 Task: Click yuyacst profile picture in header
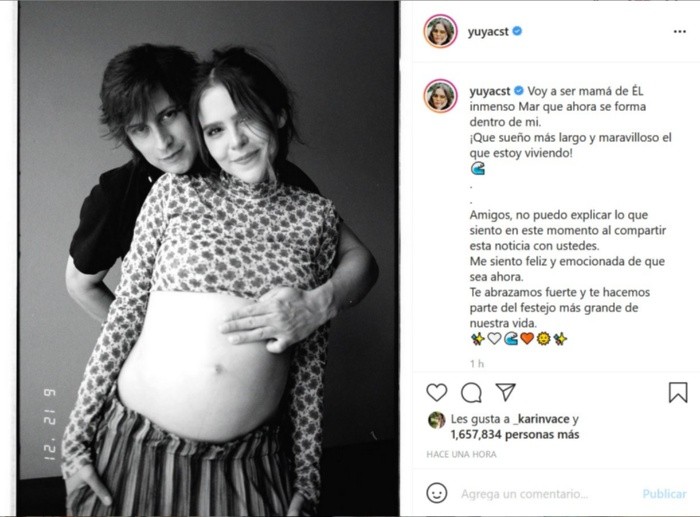(x=440, y=31)
